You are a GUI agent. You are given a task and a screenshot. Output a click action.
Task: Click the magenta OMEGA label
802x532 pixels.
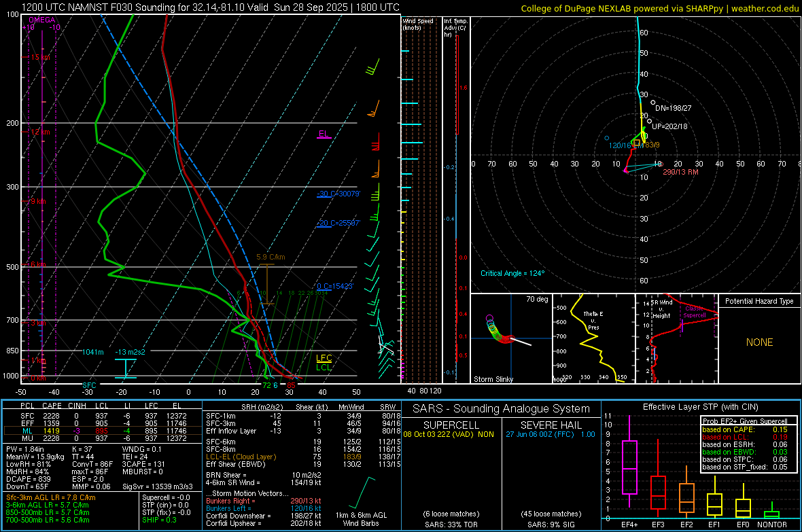[x=42, y=20]
